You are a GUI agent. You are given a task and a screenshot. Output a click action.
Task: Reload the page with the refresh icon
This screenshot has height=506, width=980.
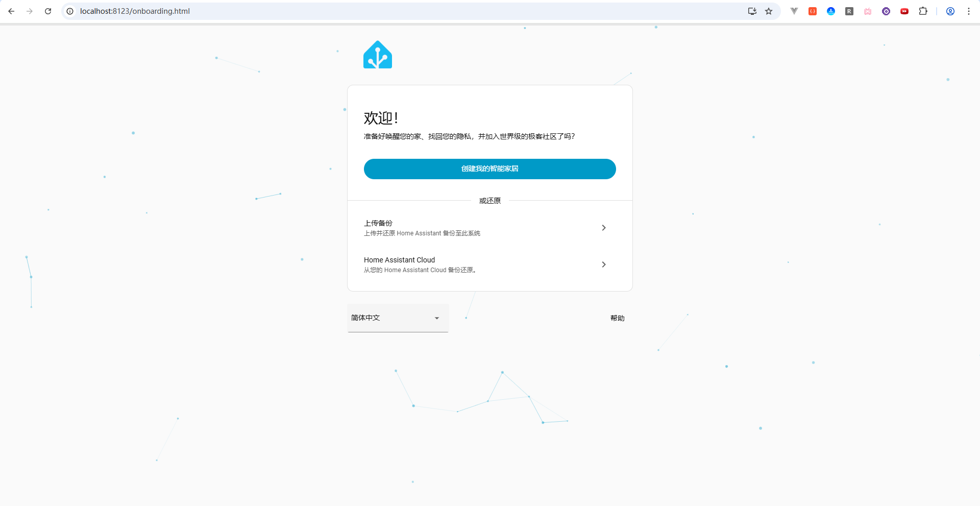tap(48, 11)
